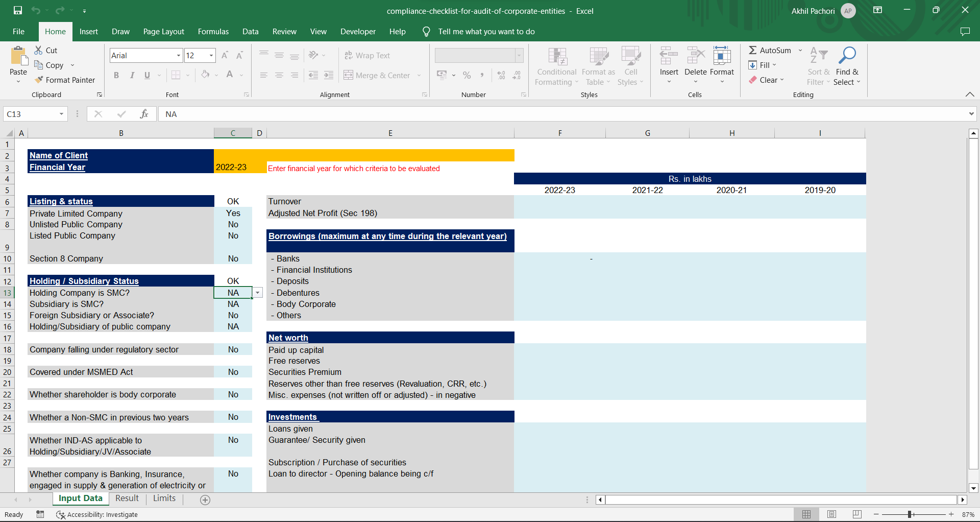Open the Name Box dropdown arrow
980x522 pixels.
tap(61, 114)
